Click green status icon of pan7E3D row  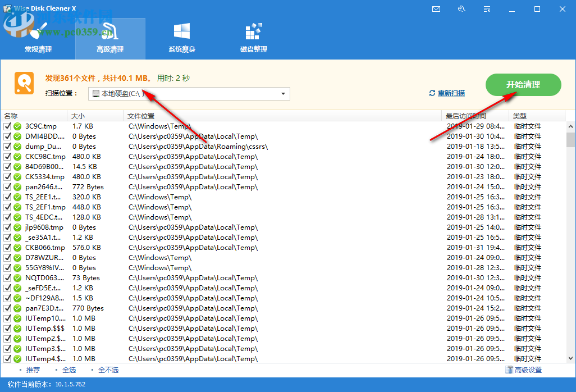coord(17,308)
